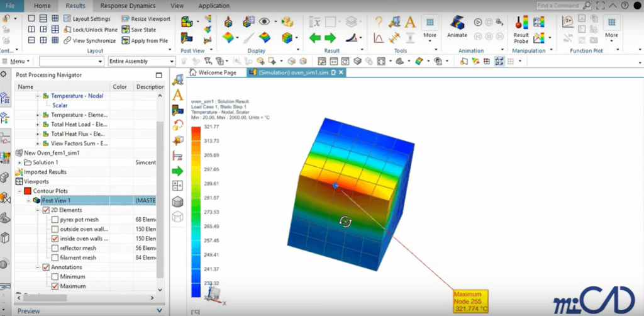644x316 pixels.
Task: Click the full screen brackets icon
Action: pos(601,6)
